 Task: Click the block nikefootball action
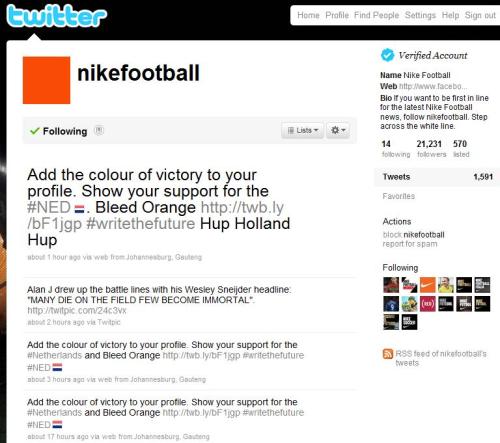click(413, 235)
